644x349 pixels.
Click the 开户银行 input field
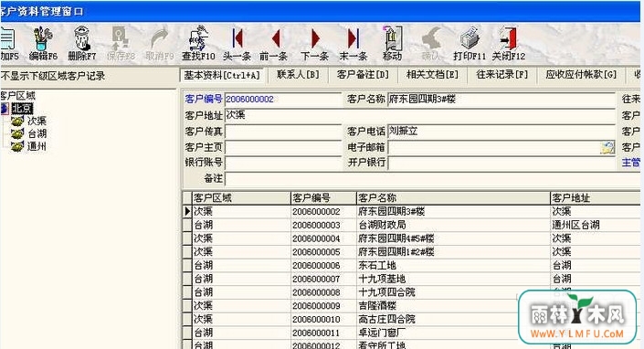(x=501, y=163)
